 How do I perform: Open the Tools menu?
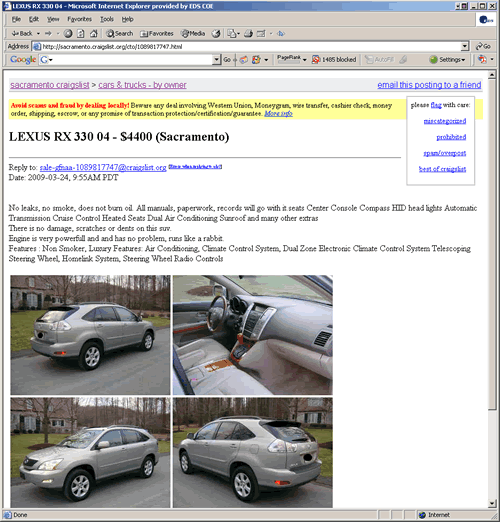click(x=107, y=19)
